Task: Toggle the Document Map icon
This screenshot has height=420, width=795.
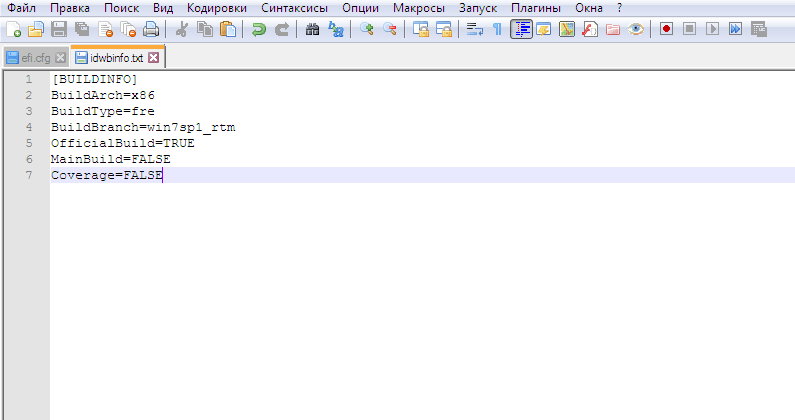Action: pos(567,29)
